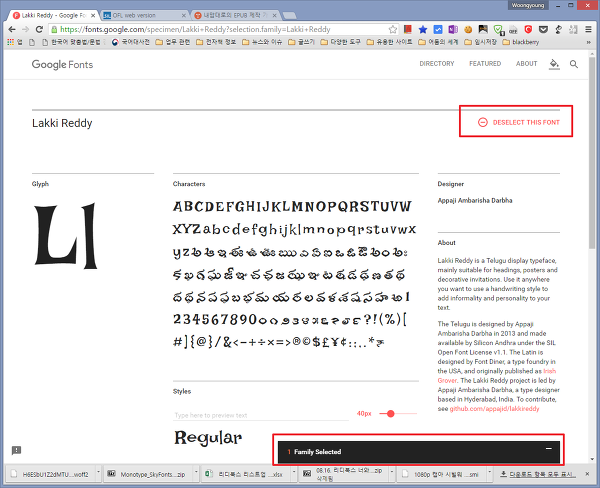Click the address bar URL
Image resolution: width=600 pixels, height=488 pixels.
tap(195, 29)
